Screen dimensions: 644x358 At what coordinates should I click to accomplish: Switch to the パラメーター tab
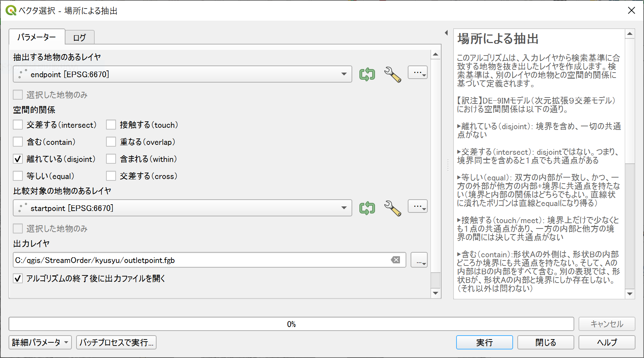click(37, 37)
